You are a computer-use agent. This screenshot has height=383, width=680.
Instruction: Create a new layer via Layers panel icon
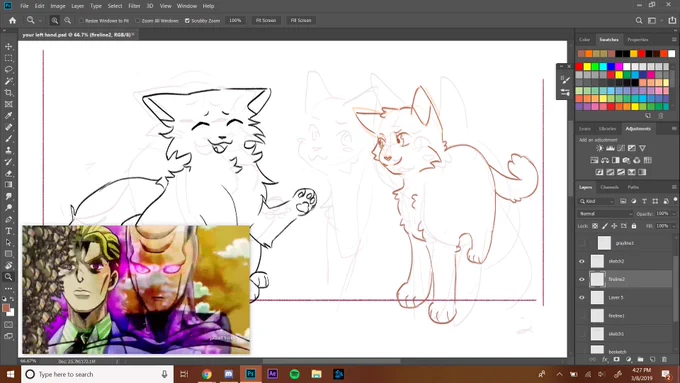coord(652,359)
